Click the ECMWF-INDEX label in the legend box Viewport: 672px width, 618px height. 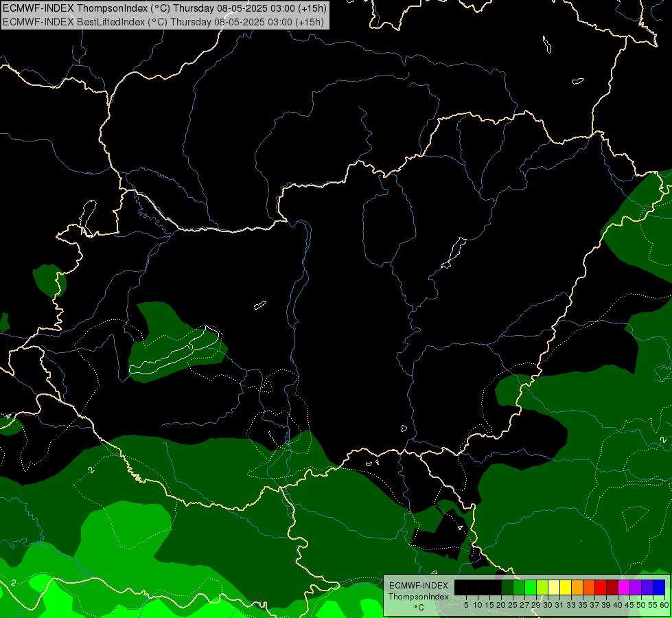(419, 586)
